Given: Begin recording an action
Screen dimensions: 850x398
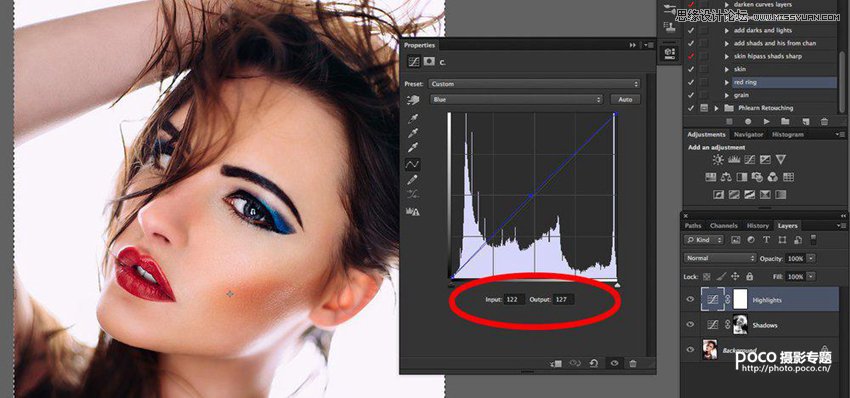Looking at the screenshot, I should point(748,121).
